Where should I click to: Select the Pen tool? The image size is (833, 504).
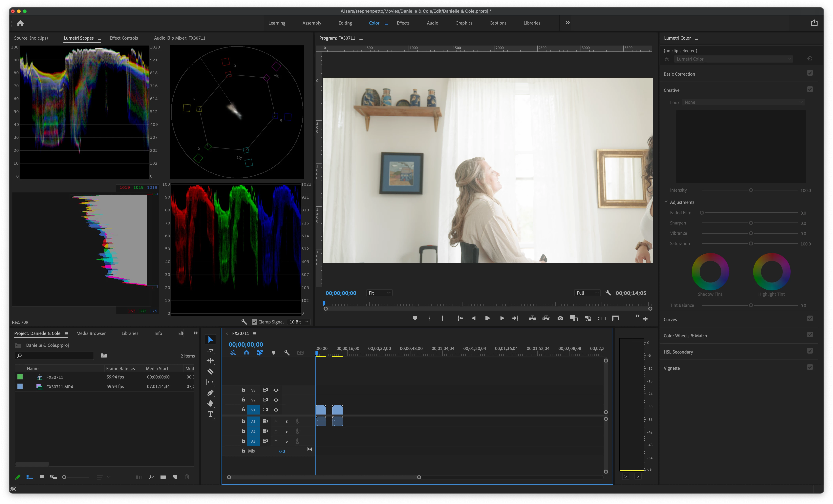(x=210, y=393)
